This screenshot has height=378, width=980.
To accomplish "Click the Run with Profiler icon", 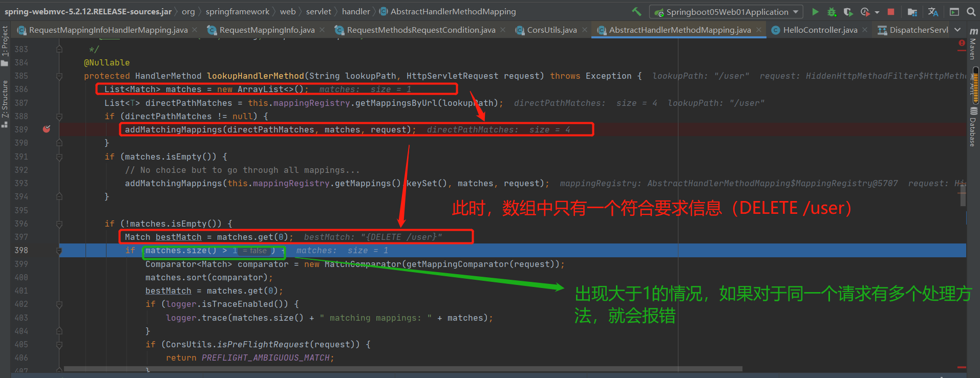I will 865,11.
